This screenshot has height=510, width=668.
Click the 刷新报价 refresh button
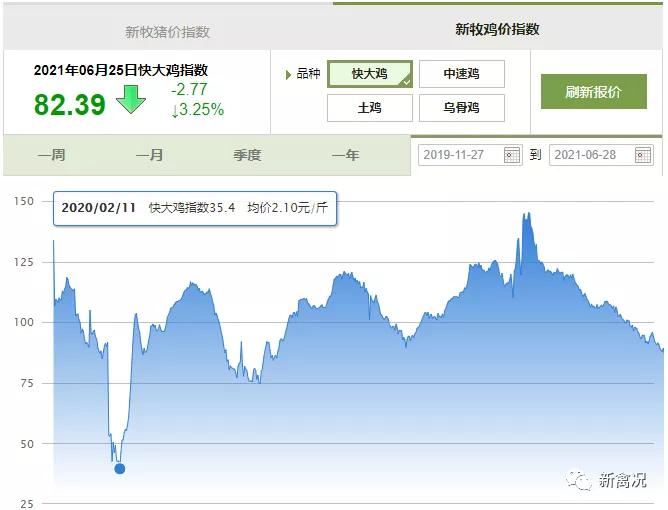(594, 92)
